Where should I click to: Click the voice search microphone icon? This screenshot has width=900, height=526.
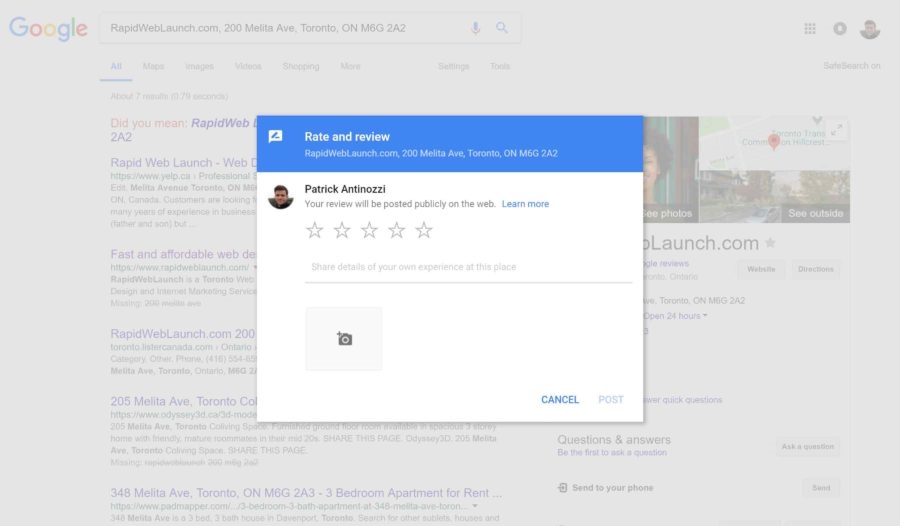[476, 28]
